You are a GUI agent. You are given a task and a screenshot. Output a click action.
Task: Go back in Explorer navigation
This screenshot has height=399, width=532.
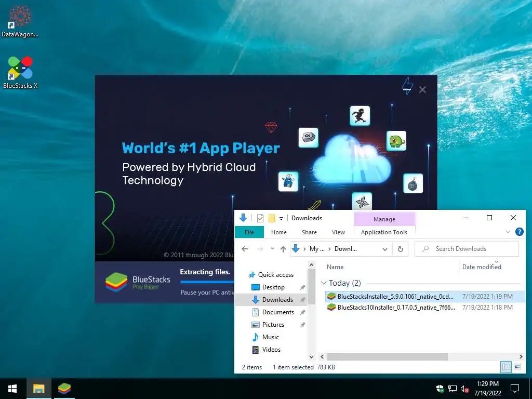245,249
